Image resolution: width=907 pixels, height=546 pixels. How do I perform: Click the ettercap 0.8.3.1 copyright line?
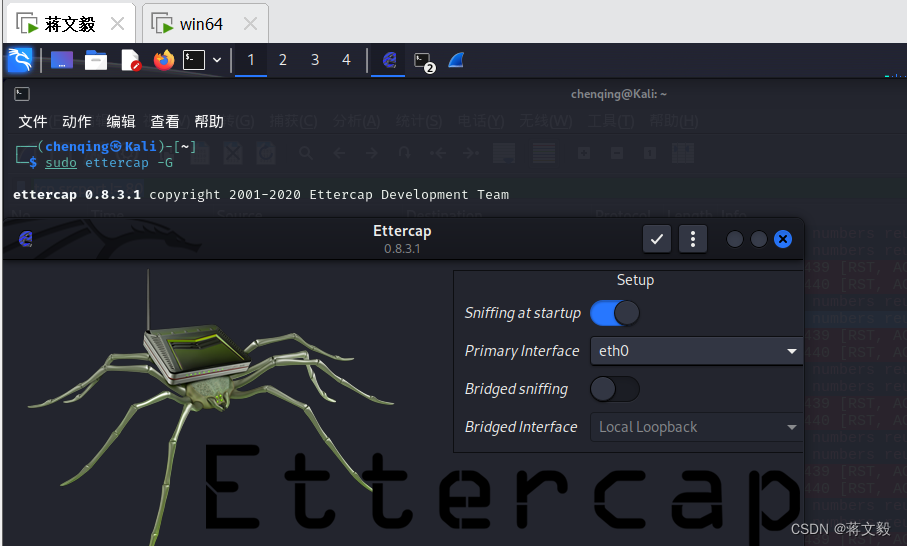click(261, 194)
